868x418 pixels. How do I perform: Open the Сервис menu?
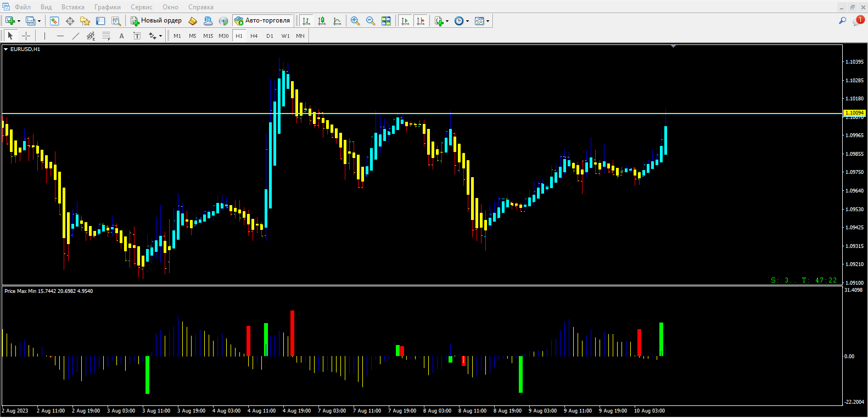(x=141, y=7)
